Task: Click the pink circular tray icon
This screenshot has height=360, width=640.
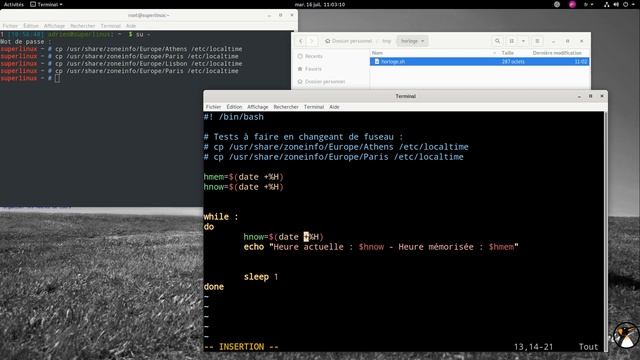Action: click(572, 4)
